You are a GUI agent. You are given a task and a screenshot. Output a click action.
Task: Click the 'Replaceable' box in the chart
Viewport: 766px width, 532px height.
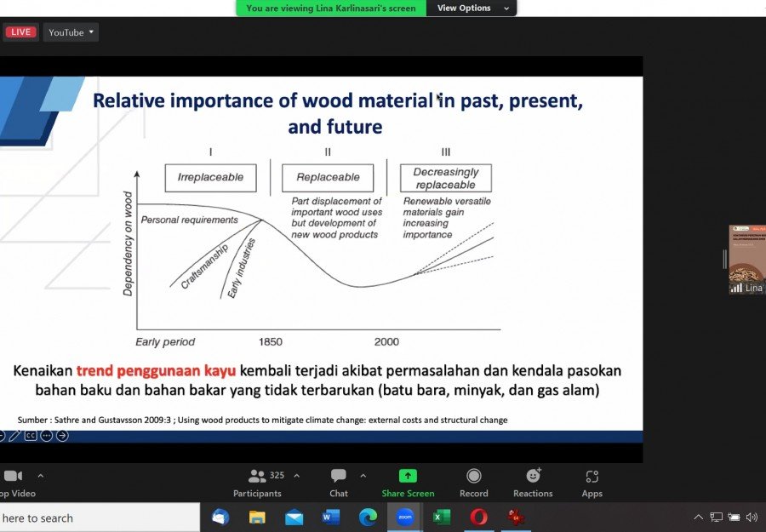pyautogui.click(x=328, y=177)
